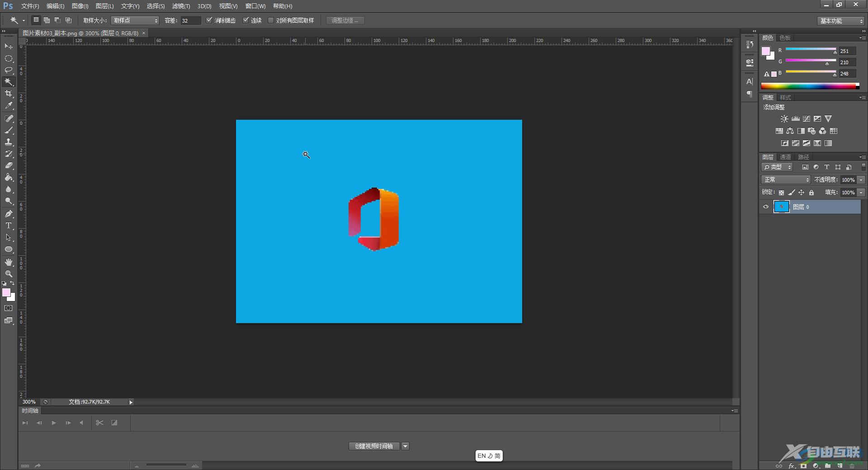This screenshot has height=470, width=868.
Task: Click the 创建视频时间轴 button
Action: [x=374, y=446]
